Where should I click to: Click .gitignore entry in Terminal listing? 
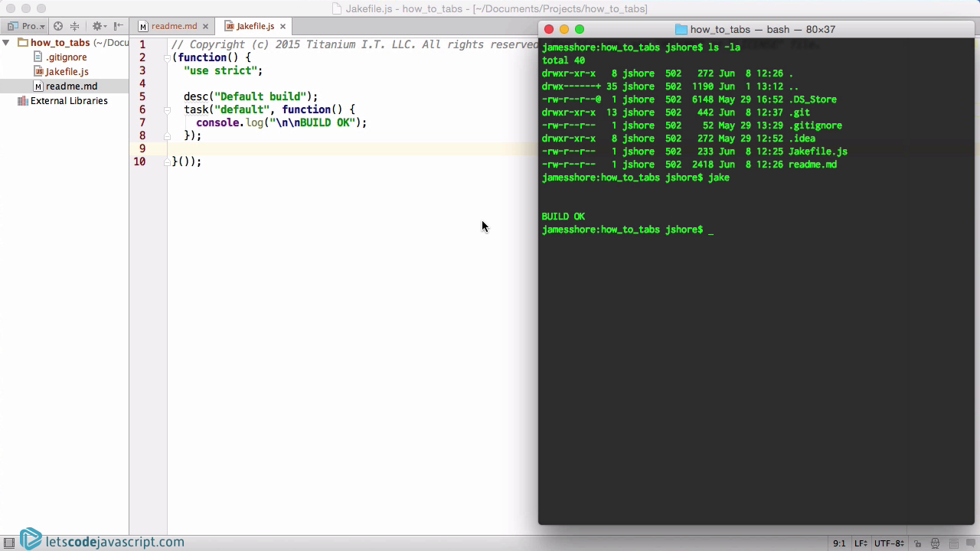[815, 126]
